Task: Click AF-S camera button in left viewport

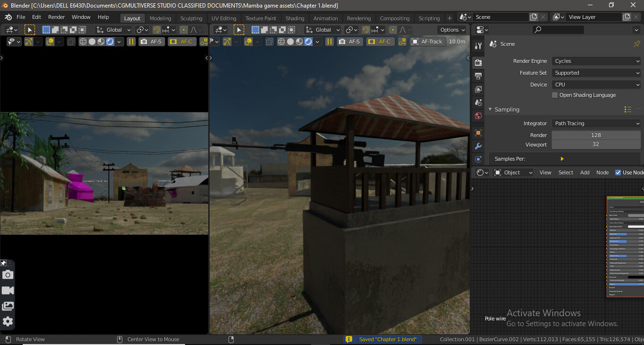Action: pos(152,42)
